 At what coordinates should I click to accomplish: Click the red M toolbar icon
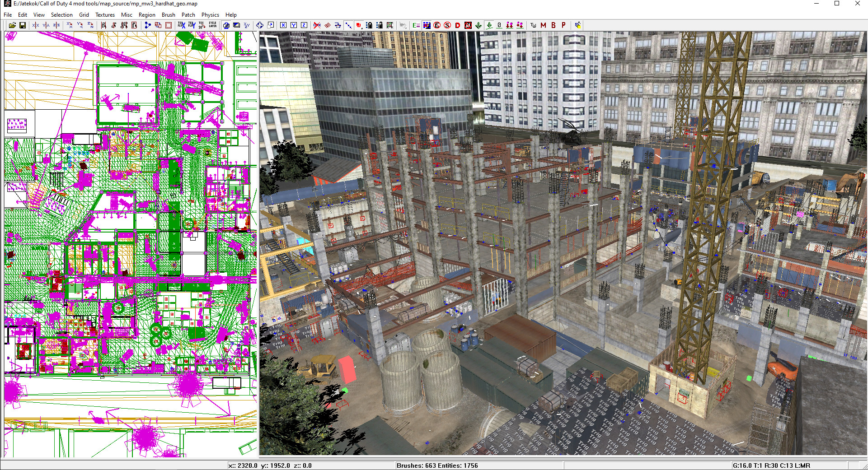click(543, 25)
